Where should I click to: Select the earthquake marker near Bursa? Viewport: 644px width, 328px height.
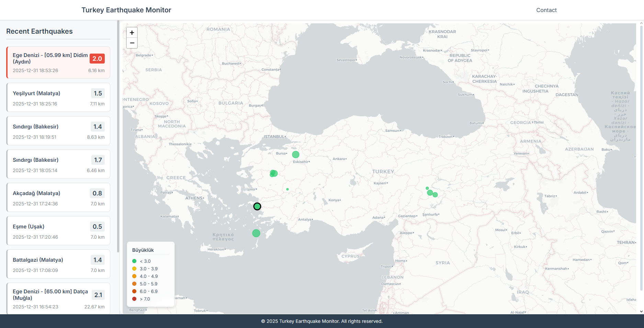coord(295,154)
